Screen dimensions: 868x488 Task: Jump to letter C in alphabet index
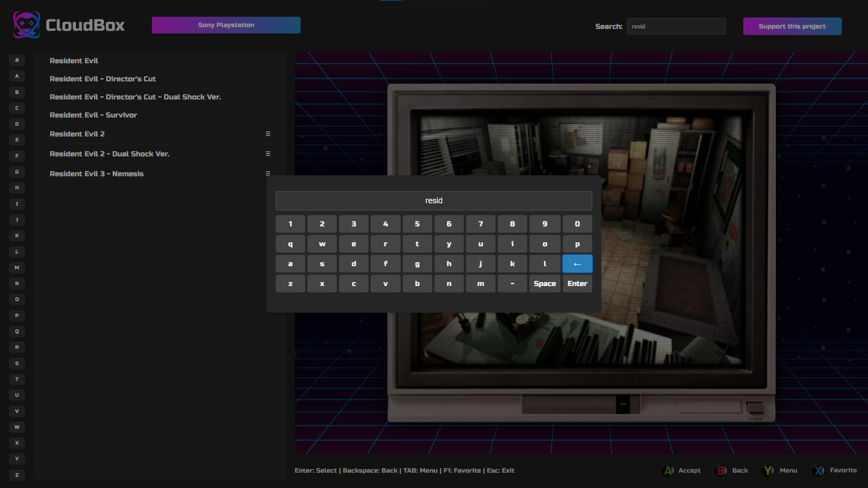tap(17, 108)
